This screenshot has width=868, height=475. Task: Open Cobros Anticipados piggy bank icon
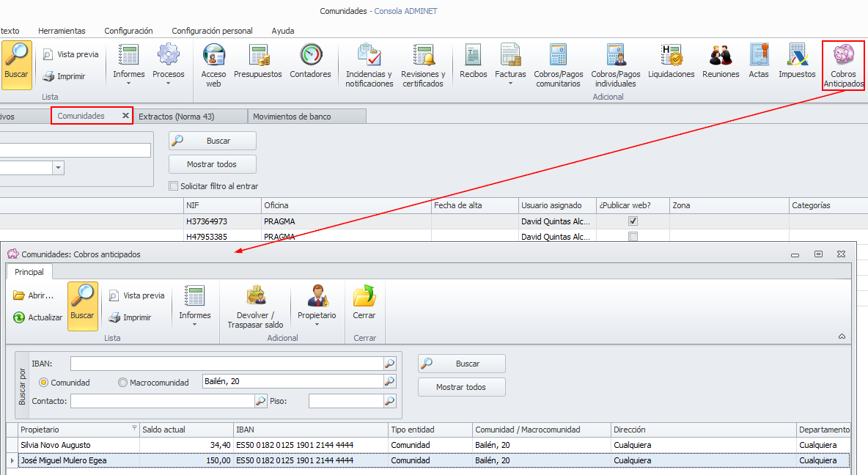coord(843,56)
